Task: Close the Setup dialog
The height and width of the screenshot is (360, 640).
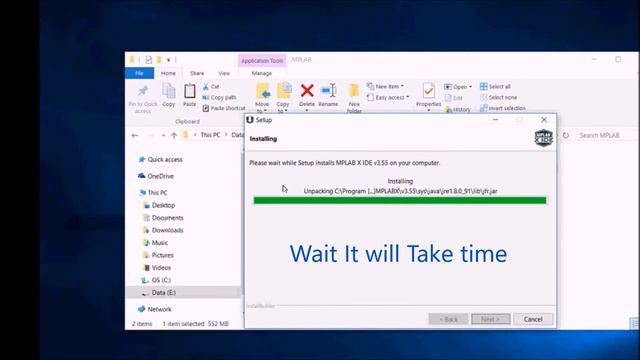Action: (x=544, y=120)
